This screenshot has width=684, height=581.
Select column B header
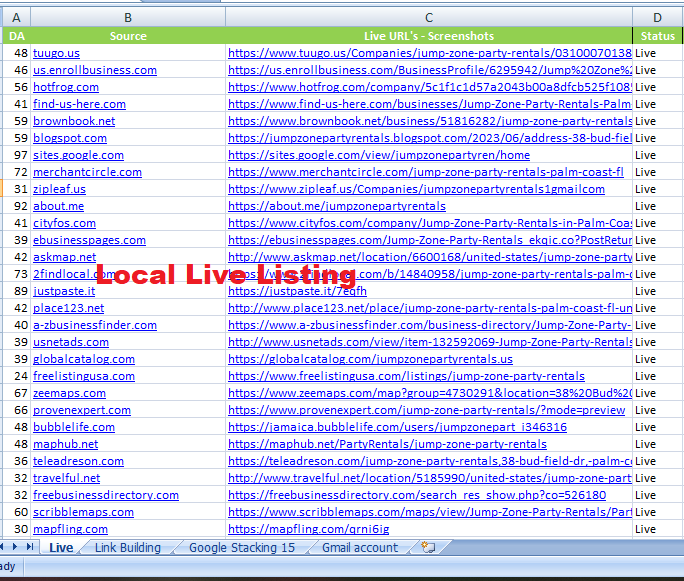coord(127,17)
